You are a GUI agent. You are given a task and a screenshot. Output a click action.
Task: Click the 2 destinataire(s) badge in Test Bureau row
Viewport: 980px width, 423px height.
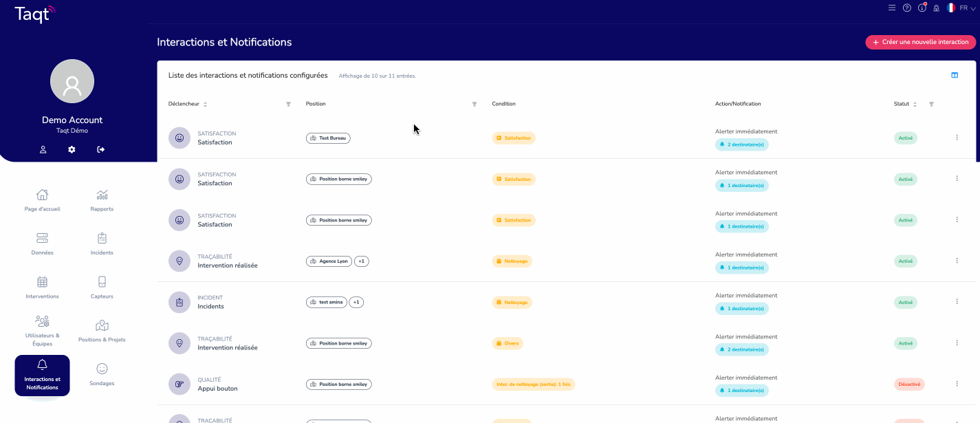[x=741, y=144]
